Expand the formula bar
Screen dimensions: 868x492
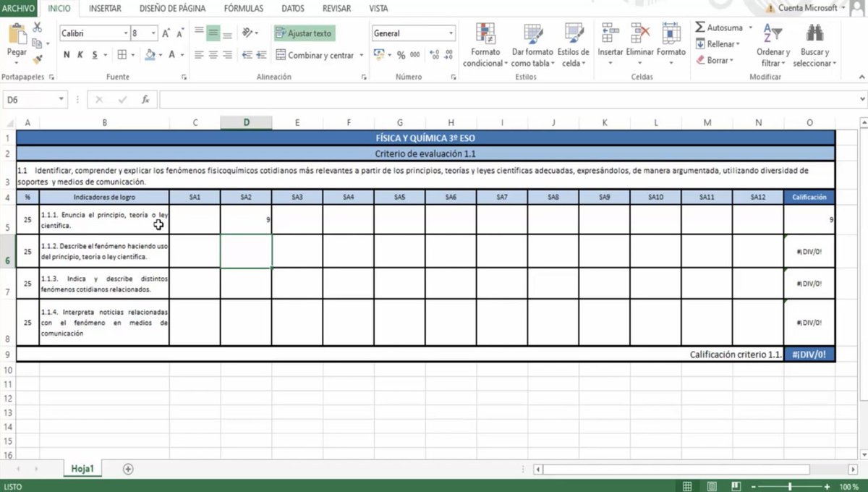pos(862,99)
